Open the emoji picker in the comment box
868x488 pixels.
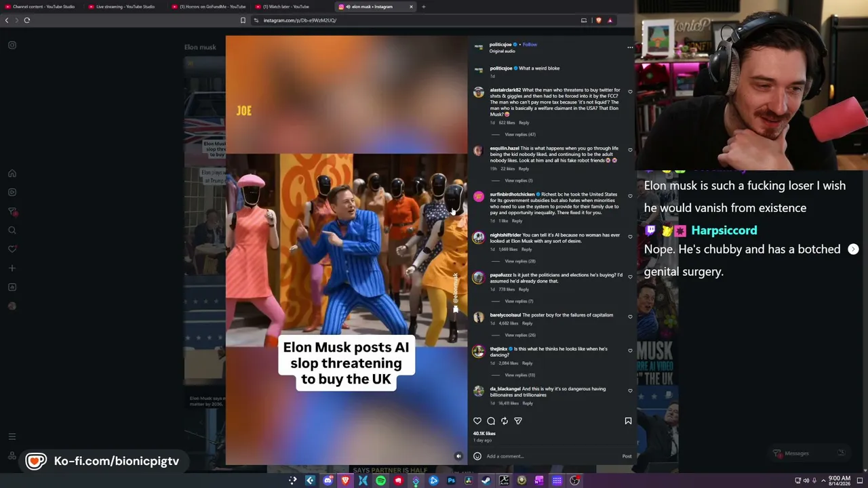[477, 456]
